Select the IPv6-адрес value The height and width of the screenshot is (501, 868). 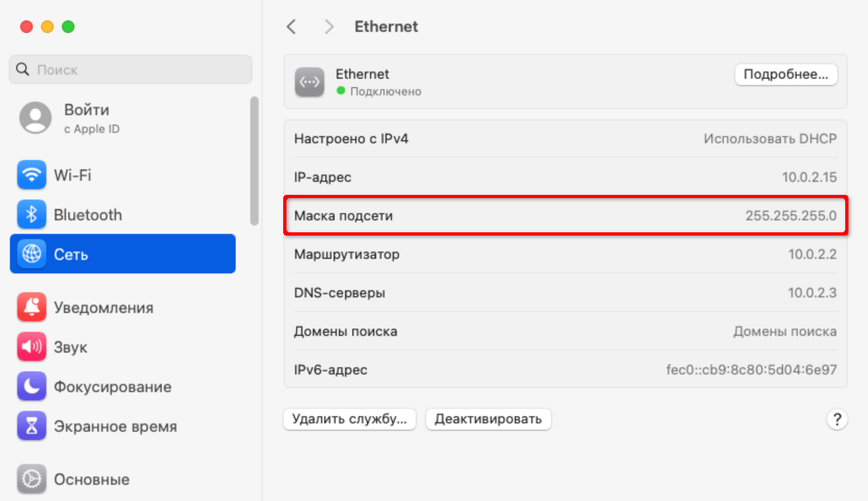[x=751, y=370]
